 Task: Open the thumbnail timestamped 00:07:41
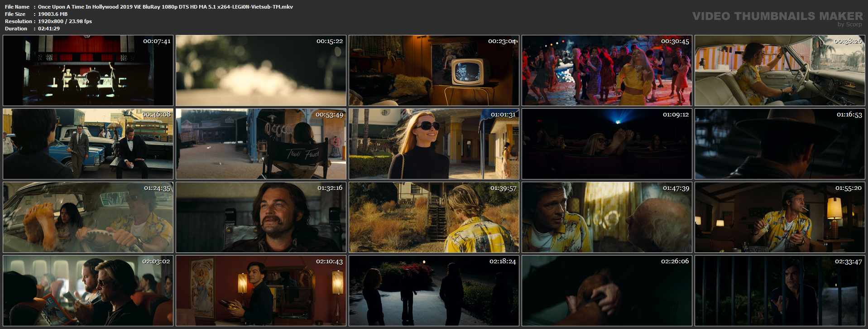88,71
